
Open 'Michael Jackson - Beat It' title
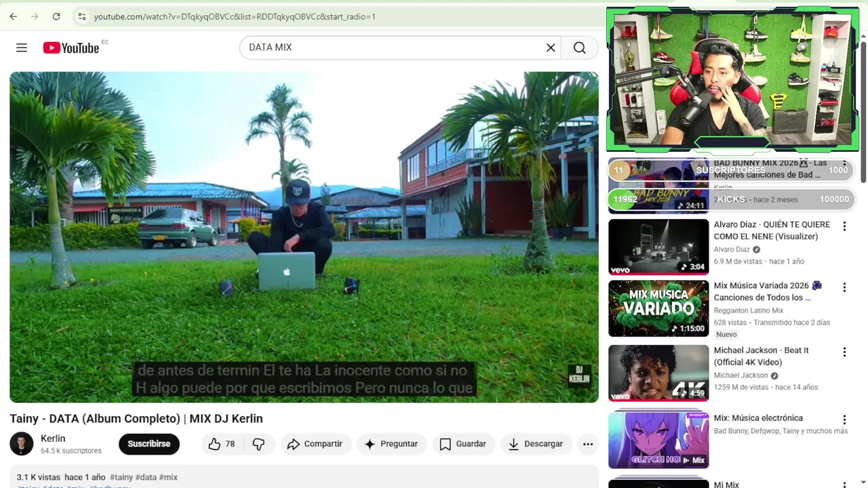(761, 356)
